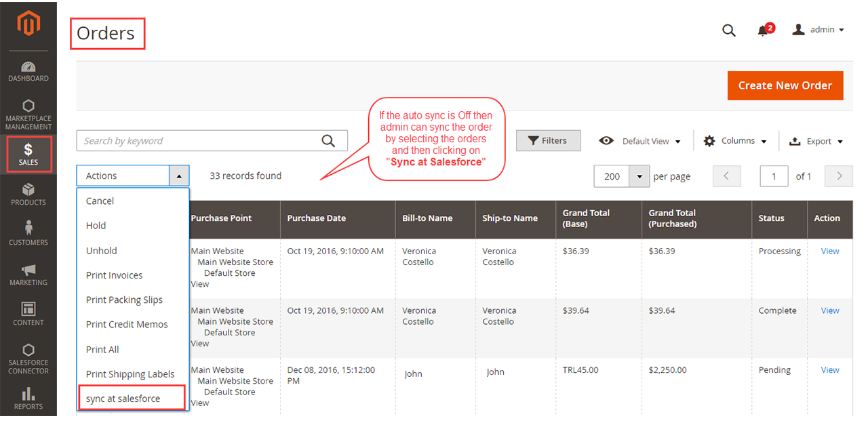Go to Customers sidebar icon
This screenshot has height=427, width=868.
[x=28, y=234]
